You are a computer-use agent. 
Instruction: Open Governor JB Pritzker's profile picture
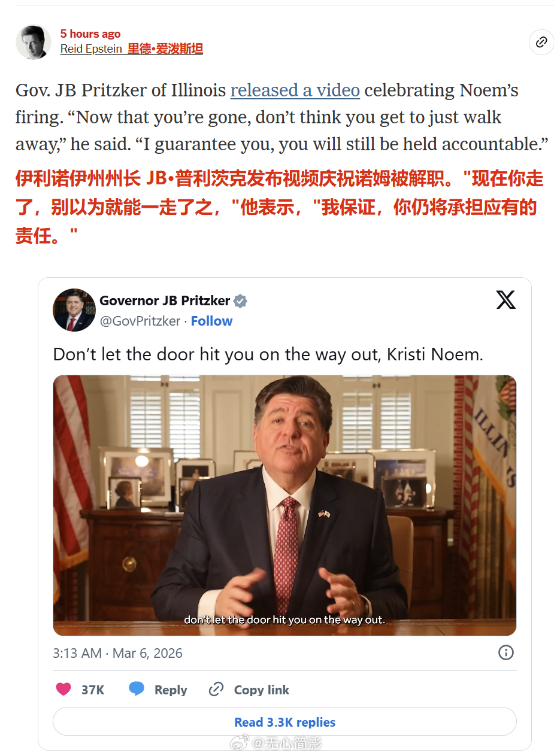(x=74, y=310)
